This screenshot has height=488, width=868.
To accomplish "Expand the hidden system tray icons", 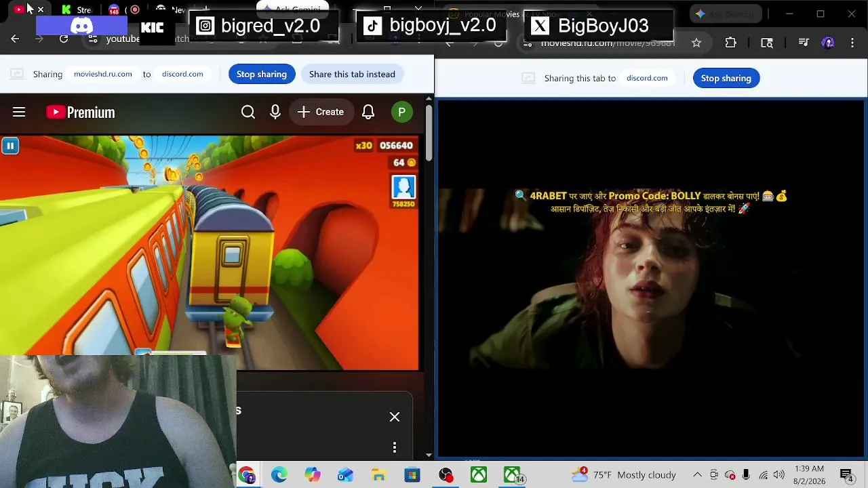I will pos(697,475).
